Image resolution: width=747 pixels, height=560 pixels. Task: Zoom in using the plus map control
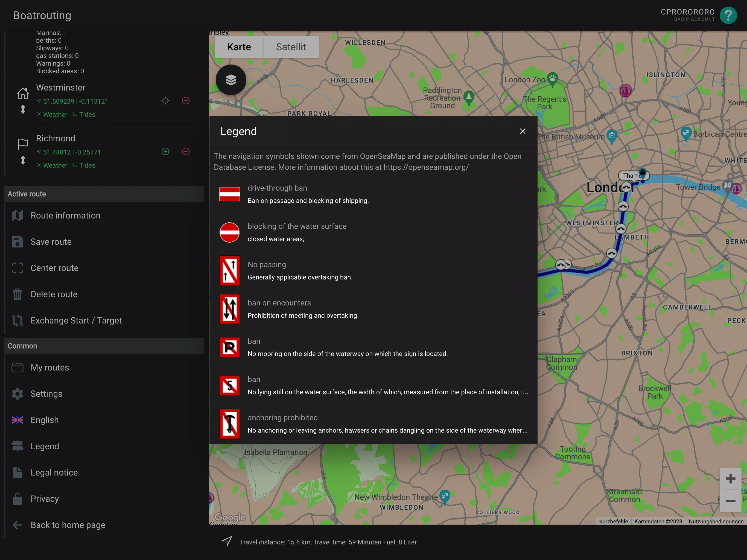point(731,478)
